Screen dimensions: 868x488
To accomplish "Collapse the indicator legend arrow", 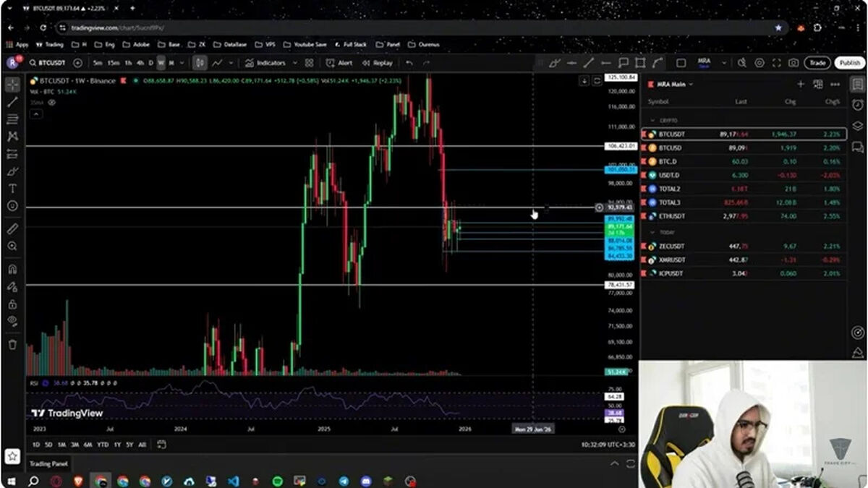I will pyautogui.click(x=36, y=114).
